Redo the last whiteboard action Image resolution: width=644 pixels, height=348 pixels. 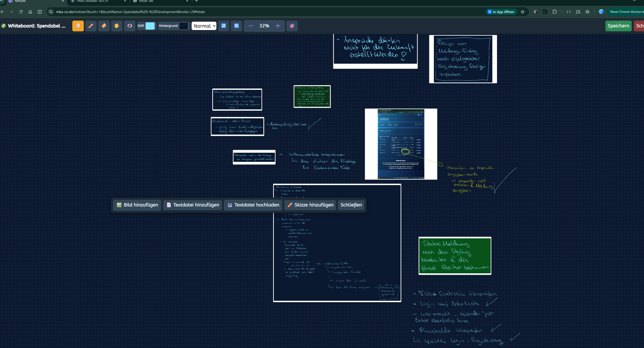pos(237,26)
